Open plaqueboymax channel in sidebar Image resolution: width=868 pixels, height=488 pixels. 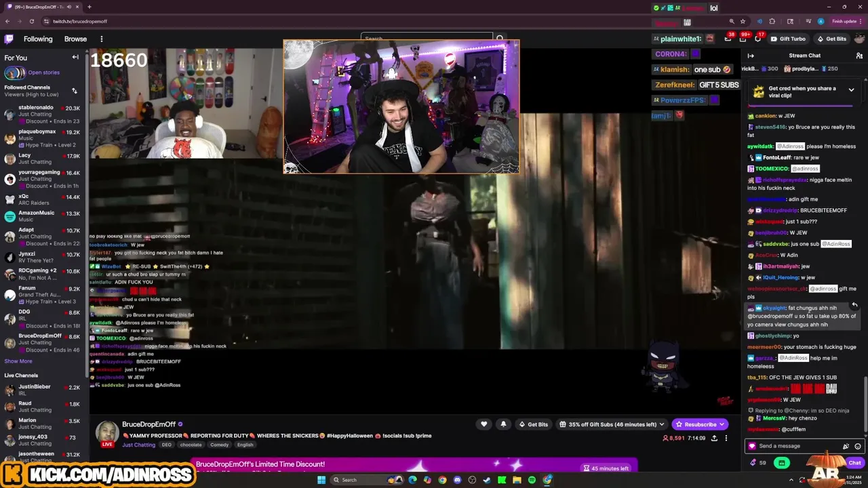click(x=42, y=138)
